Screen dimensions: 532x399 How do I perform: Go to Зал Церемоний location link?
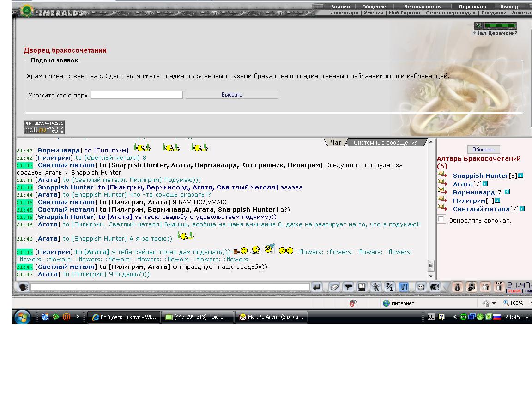pyautogui.click(x=497, y=33)
